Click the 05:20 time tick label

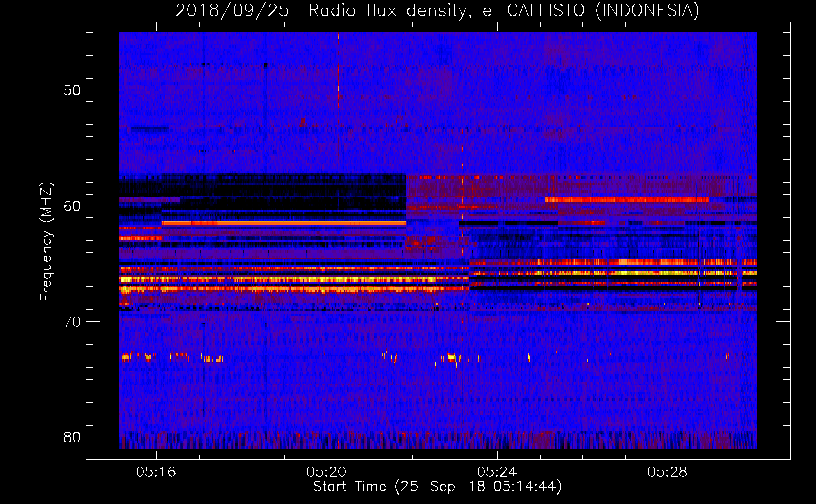click(x=327, y=472)
